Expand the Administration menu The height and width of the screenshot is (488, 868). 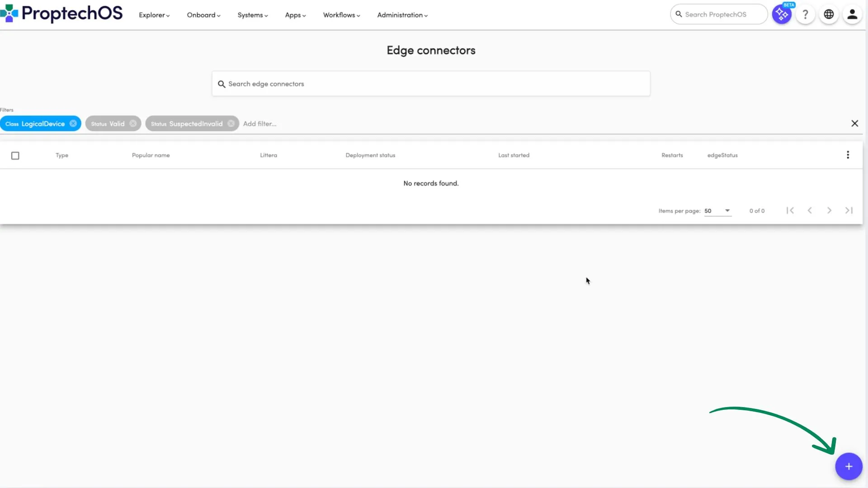[x=402, y=15]
